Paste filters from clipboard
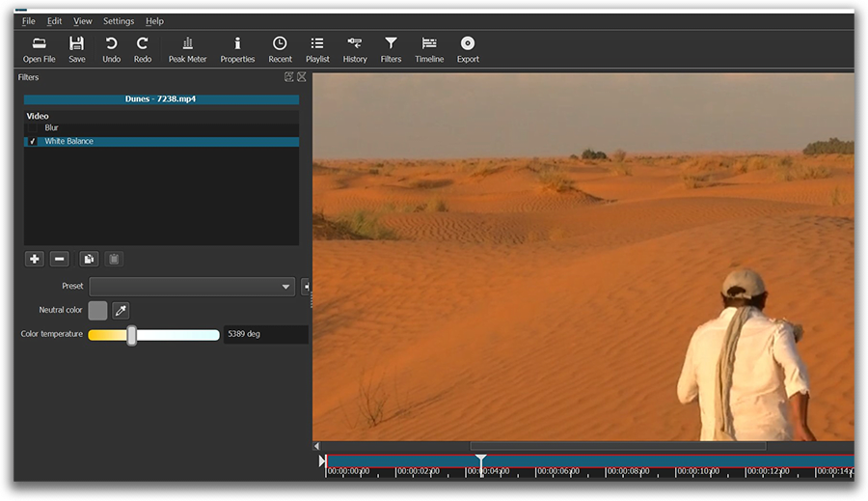This screenshot has width=868, height=501. tap(114, 259)
